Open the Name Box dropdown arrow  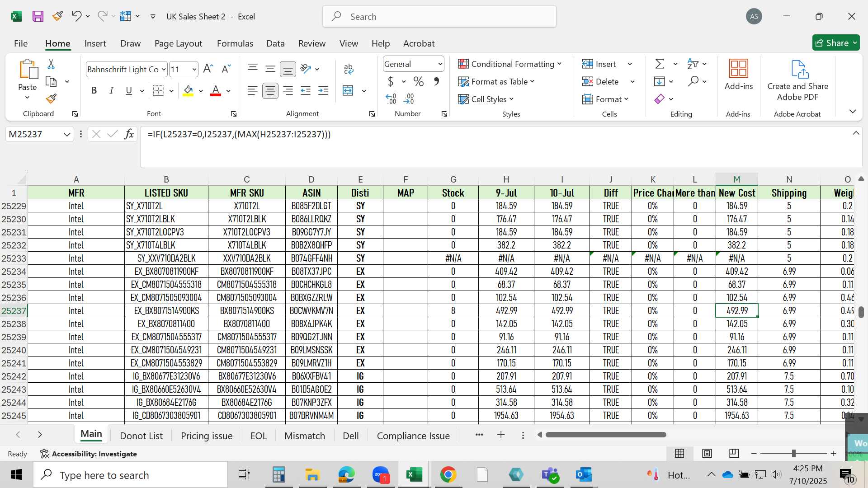(67, 134)
